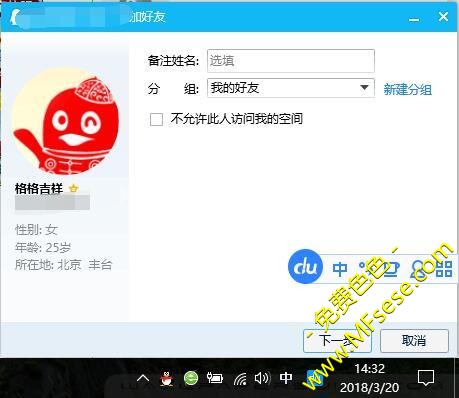Click the green round tray icon
Screen dimensions: 459x398
tap(191, 378)
